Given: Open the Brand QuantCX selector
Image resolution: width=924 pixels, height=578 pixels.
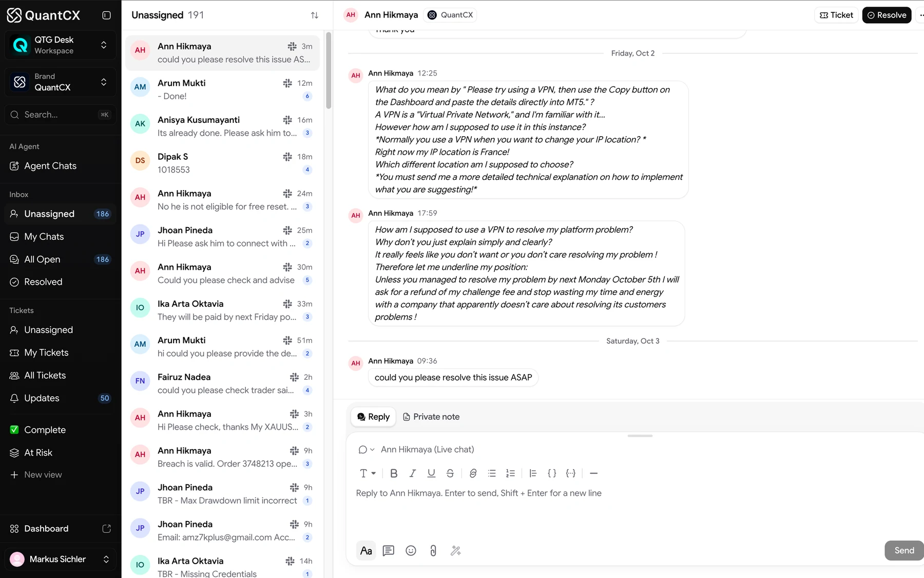Looking at the screenshot, I should (60, 82).
